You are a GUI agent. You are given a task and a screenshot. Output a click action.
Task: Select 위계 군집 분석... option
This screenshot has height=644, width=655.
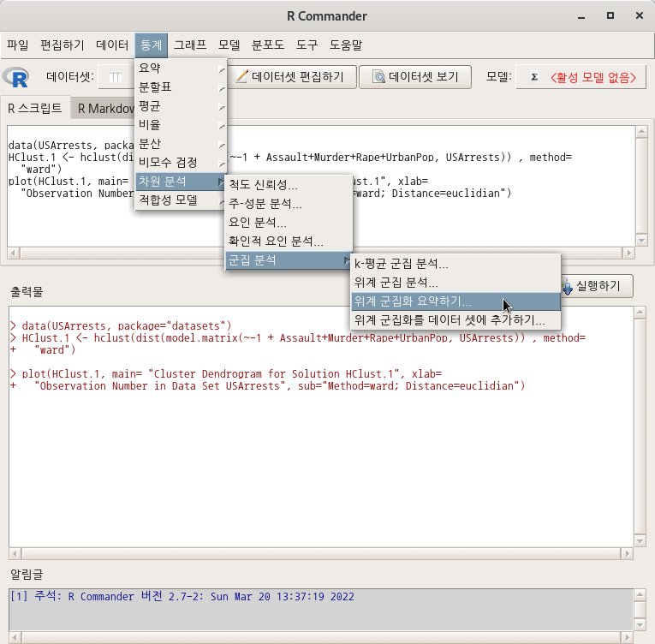click(x=456, y=283)
